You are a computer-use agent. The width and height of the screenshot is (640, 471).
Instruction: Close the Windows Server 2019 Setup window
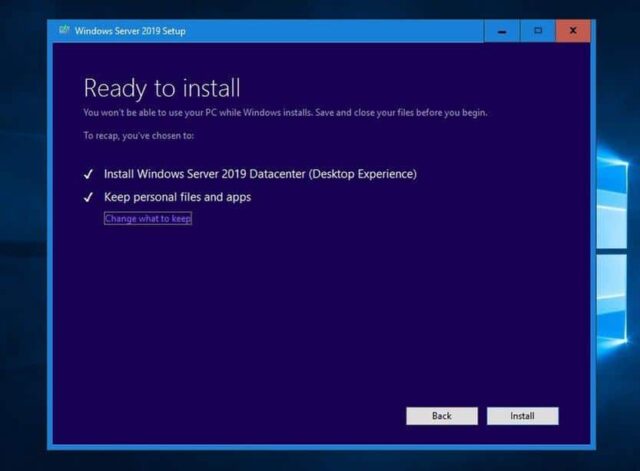point(573,31)
